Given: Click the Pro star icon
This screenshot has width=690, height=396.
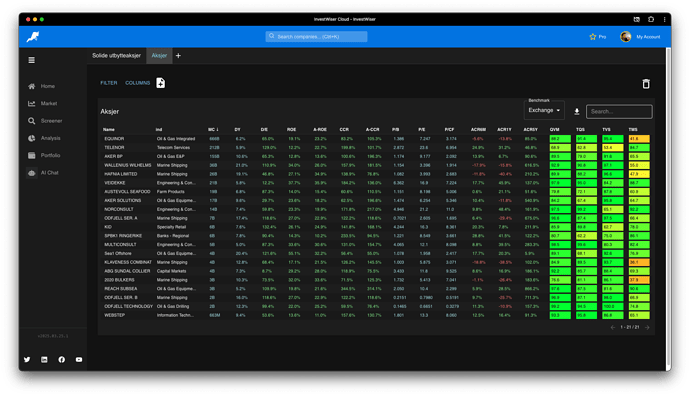Looking at the screenshot, I should click(593, 37).
